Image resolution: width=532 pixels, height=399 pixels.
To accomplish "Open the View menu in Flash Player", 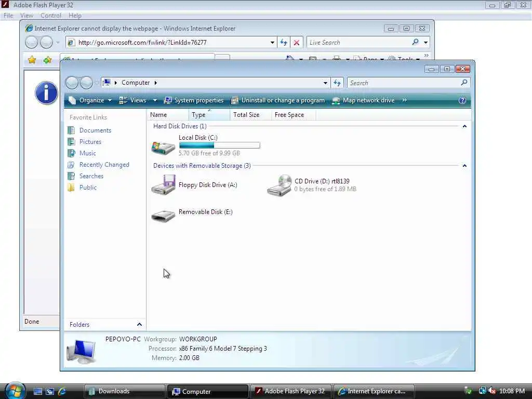I will pyautogui.click(x=26, y=16).
